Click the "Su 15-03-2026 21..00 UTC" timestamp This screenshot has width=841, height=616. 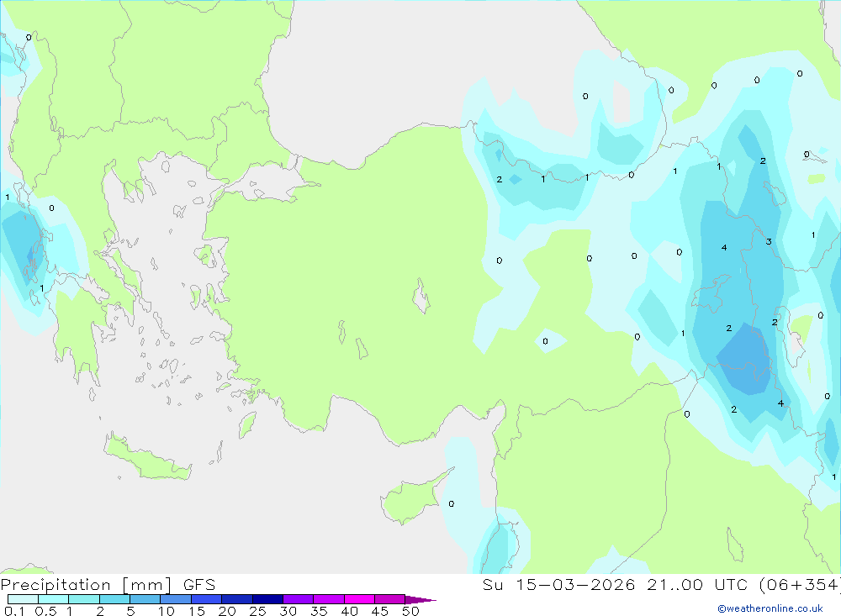(x=616, y=585)
